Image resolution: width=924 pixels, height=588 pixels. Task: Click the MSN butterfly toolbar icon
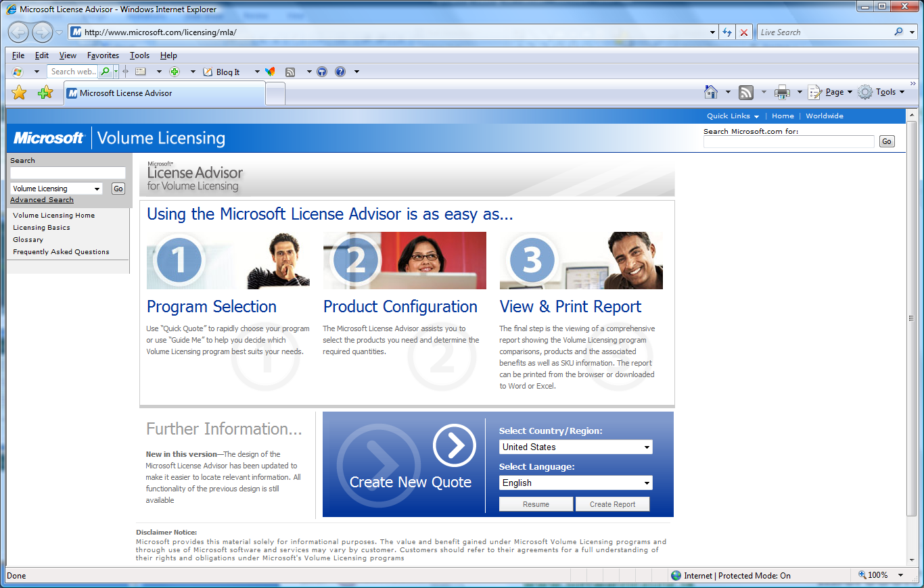coord(270,72)
